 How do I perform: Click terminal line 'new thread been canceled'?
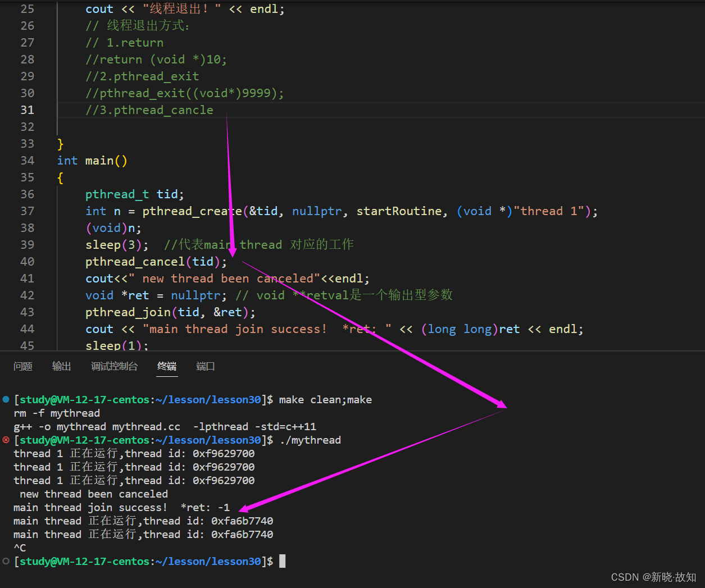pos(94,494)
